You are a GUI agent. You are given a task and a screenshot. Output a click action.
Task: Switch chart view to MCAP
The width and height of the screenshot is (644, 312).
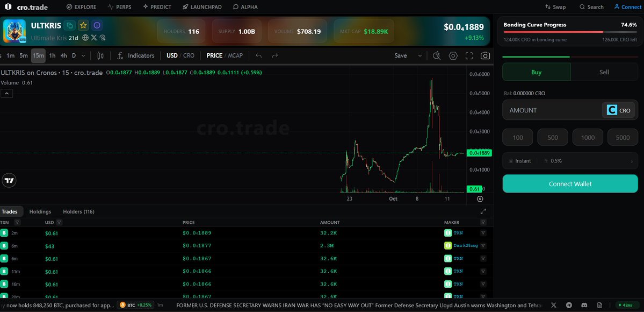(x=235, y=55)
